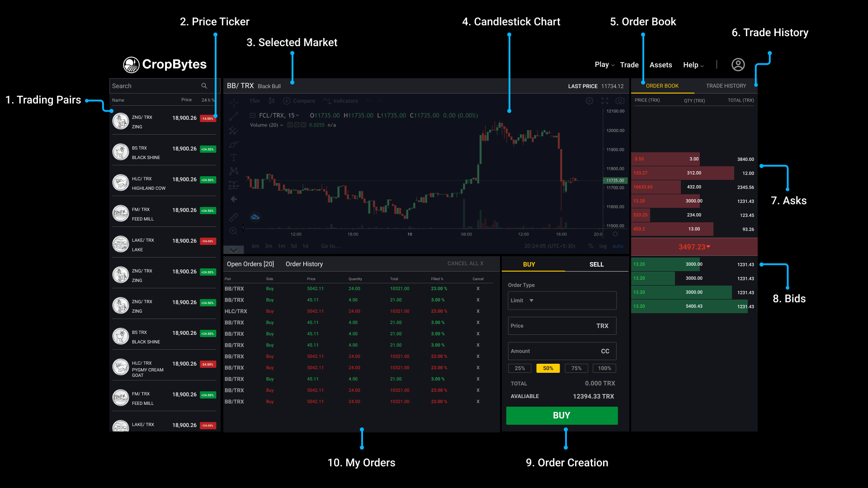Select the trend line drawing tool
Screen dimensions: 868x488
pyautogui.click(x=233, y=117)
